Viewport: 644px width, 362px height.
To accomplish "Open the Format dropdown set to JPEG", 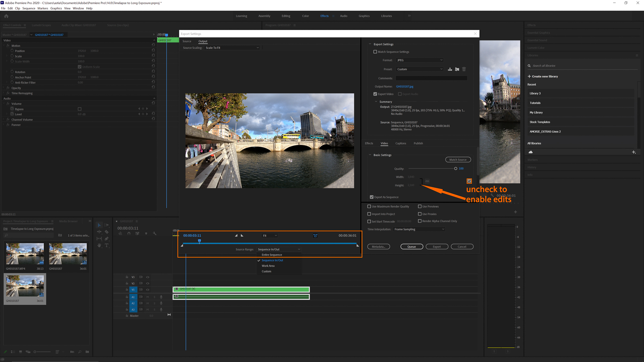I will tap(420, 60).
